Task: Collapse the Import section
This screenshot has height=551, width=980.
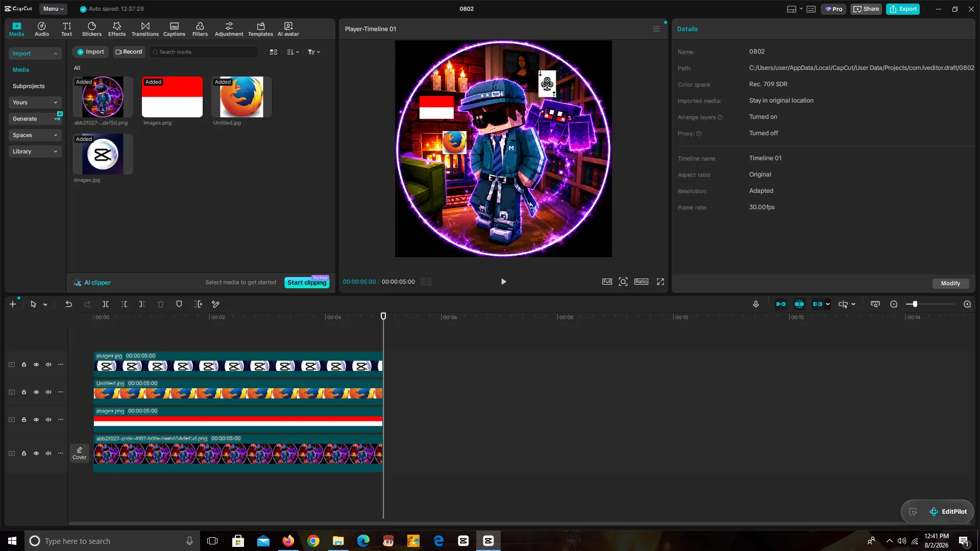Action: pyautogui.click(x=35, y=54)
